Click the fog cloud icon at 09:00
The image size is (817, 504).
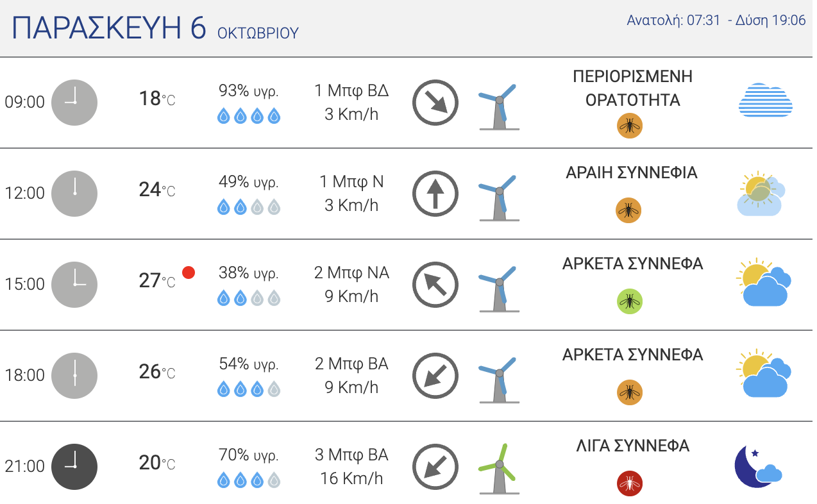point(766,100)
